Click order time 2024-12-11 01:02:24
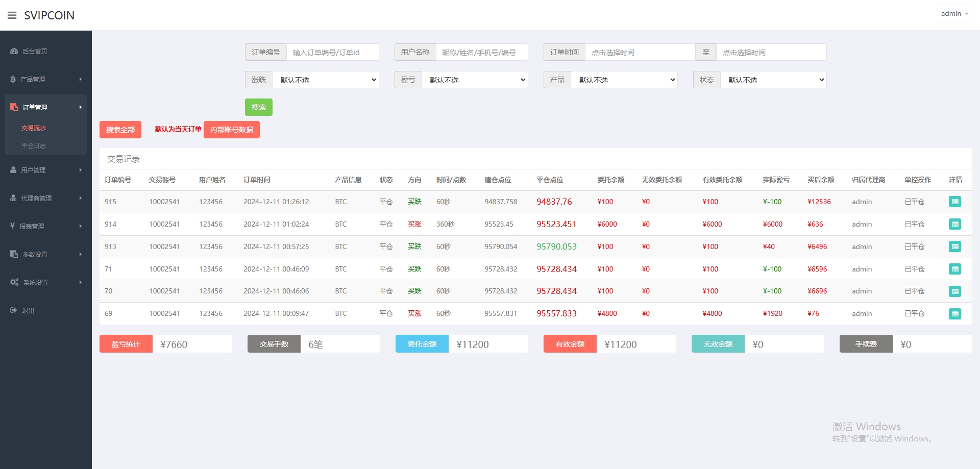Viewport: 980px width, 469px height. (x=276, y=224)
